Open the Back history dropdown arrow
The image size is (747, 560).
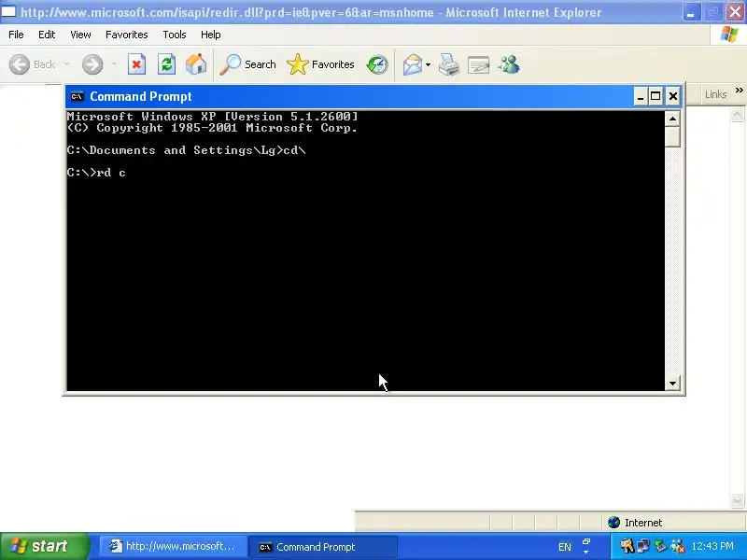coord(66,64)
